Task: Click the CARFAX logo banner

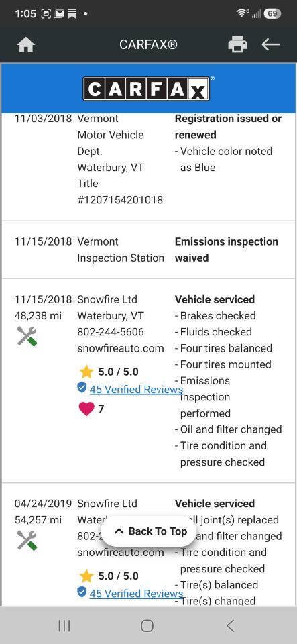Action: (148, 89)
